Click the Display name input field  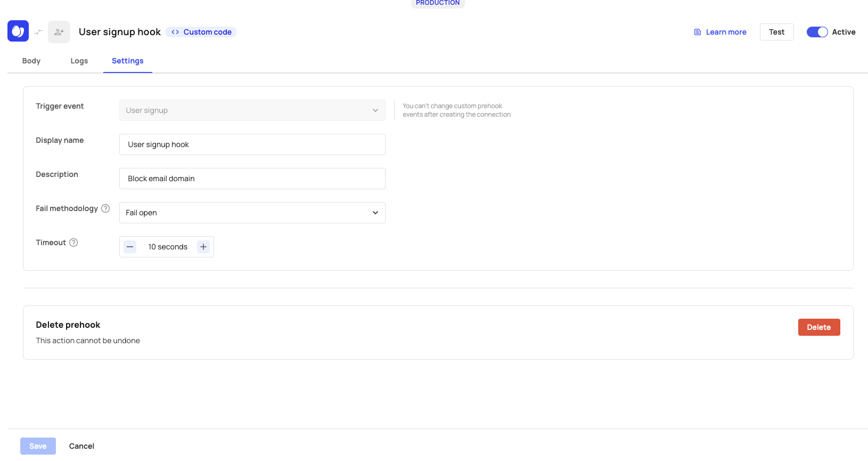click(252, 144)
